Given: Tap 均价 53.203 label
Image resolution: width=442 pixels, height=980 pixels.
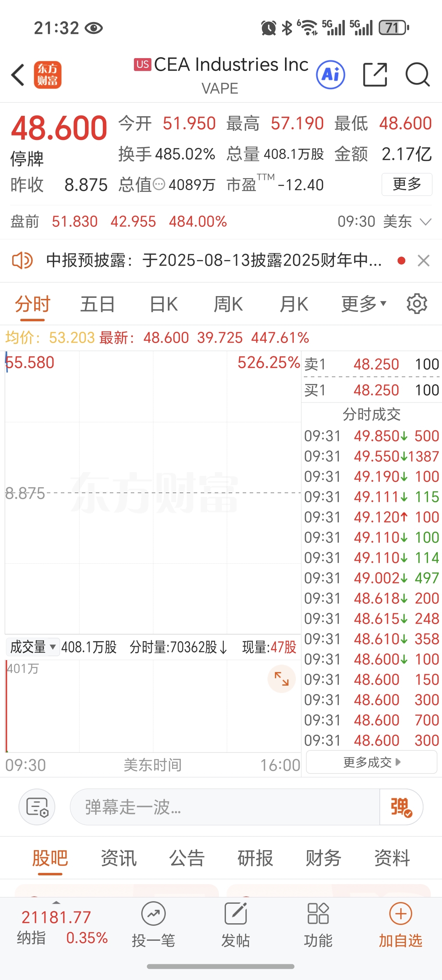Looking at the screenshot, I should pos(50,337).
